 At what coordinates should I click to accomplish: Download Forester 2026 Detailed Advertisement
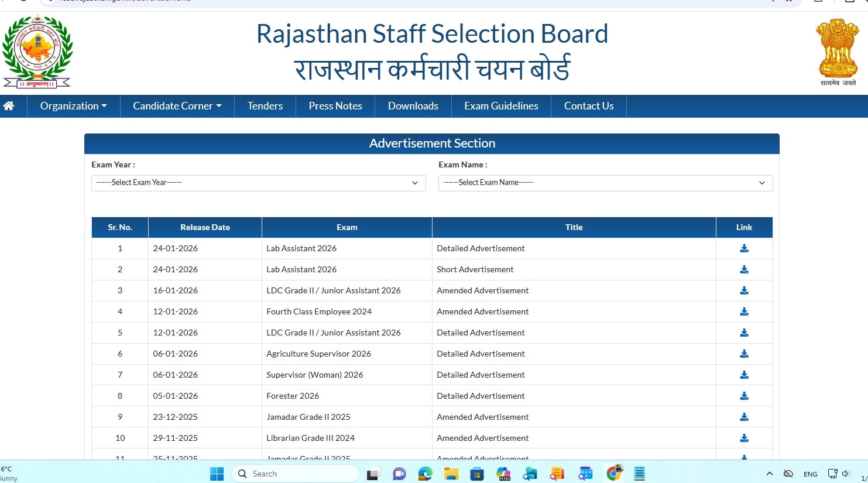pos(744,396)
